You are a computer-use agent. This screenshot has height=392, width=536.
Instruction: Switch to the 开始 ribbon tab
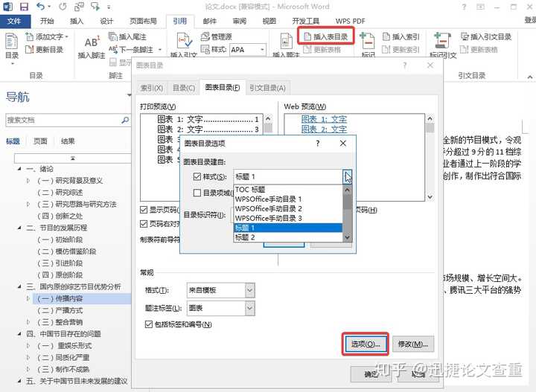(x=47, y=21)
